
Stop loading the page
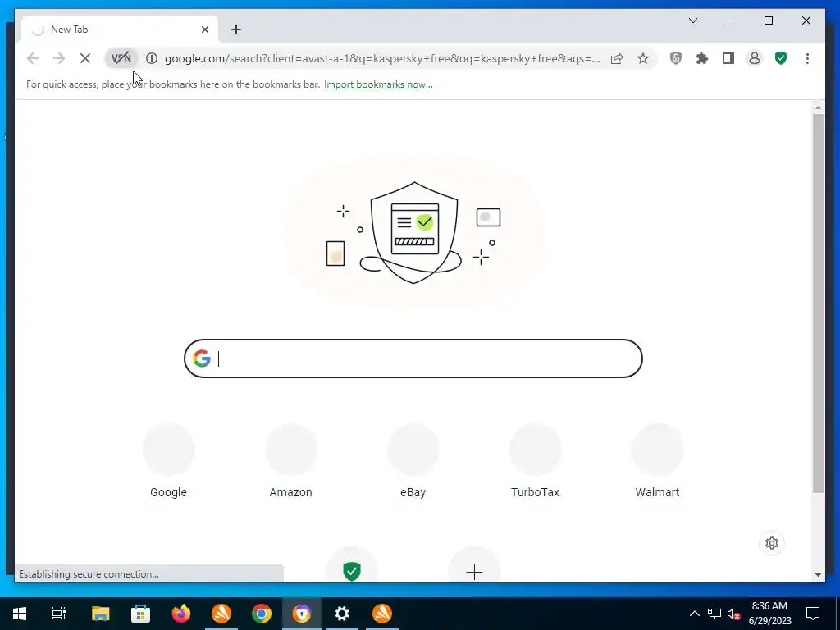click(x=85, y=58)
